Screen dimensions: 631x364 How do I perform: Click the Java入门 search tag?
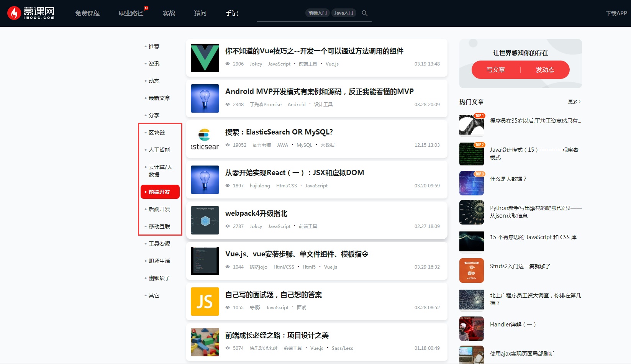click(x=344, y=13)
